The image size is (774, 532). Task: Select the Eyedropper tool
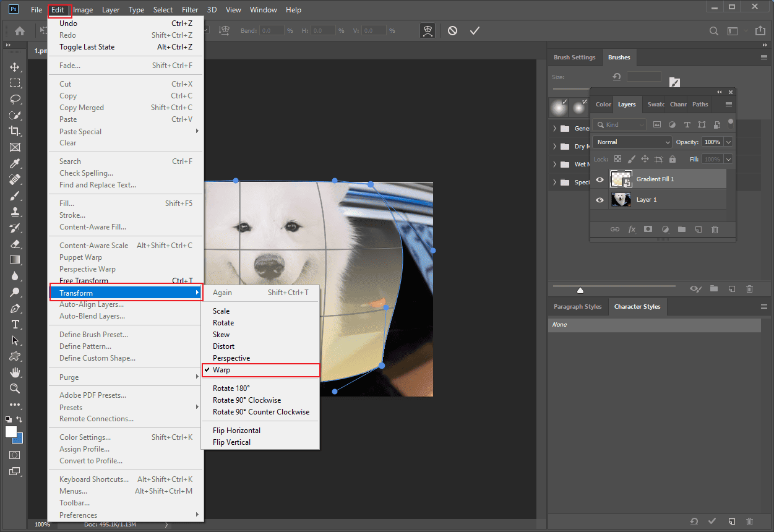pyautogui.click(x=15, y=163)
